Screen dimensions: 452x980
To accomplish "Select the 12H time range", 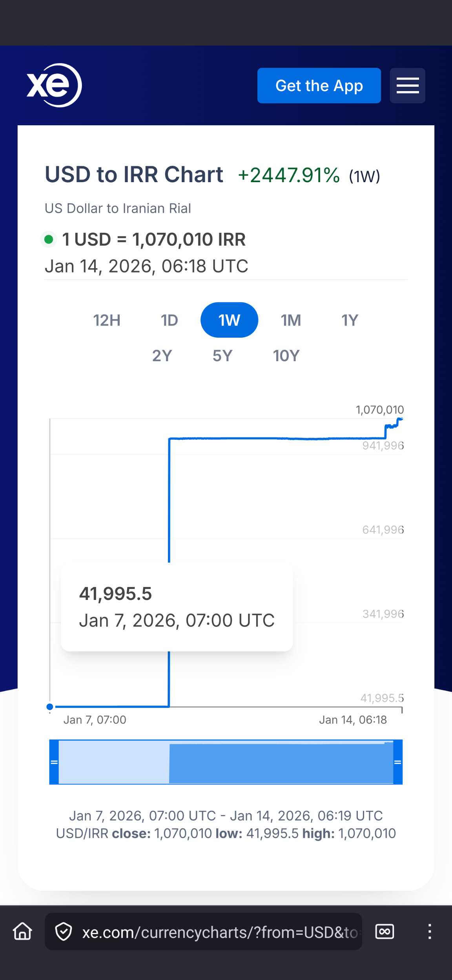I will coord(107,320).
